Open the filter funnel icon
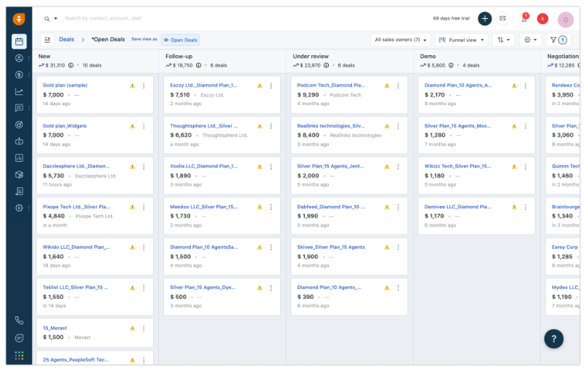 [553, 40]
